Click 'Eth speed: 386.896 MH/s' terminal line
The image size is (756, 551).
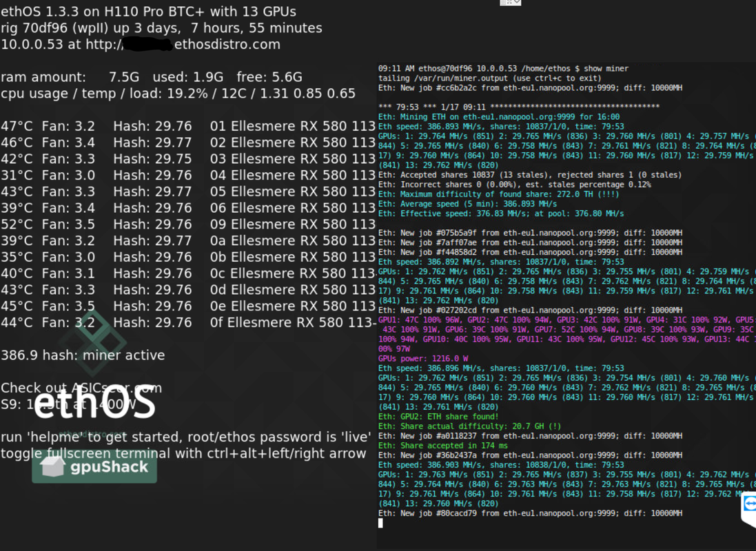pos(501,368)
